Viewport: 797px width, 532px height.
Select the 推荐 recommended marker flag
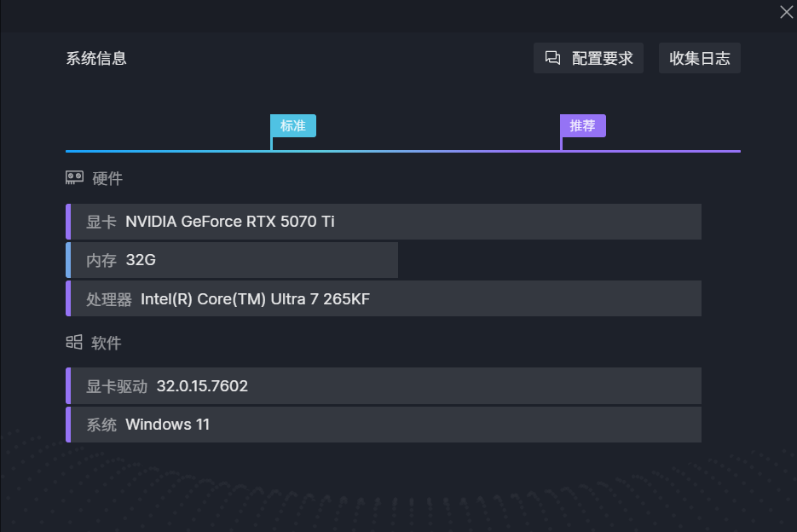pos(582,125)
